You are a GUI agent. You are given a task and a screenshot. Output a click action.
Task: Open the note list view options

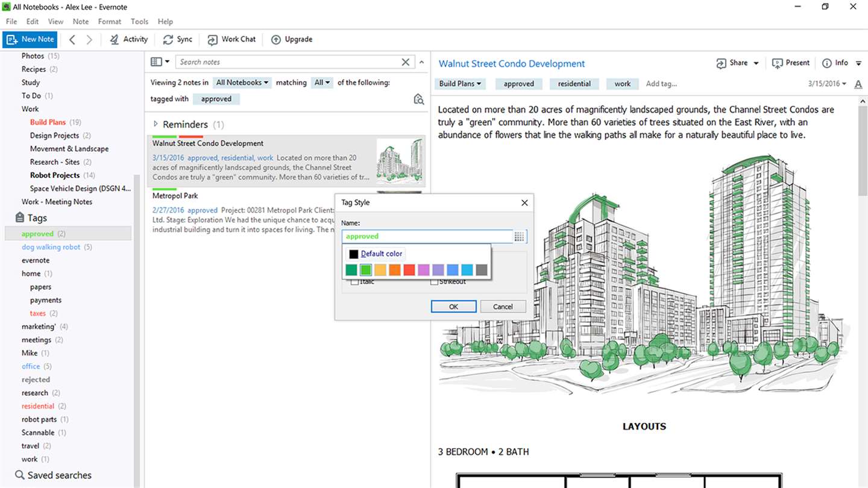pyautogui.click(x=160, y=61)
